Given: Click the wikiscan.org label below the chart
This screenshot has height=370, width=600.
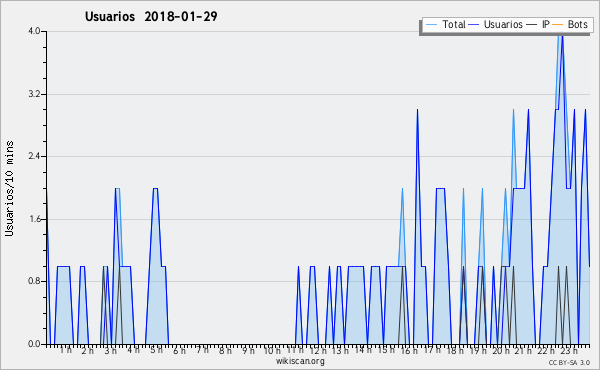Looking at the screenshot, I should (x=300, y=361).
